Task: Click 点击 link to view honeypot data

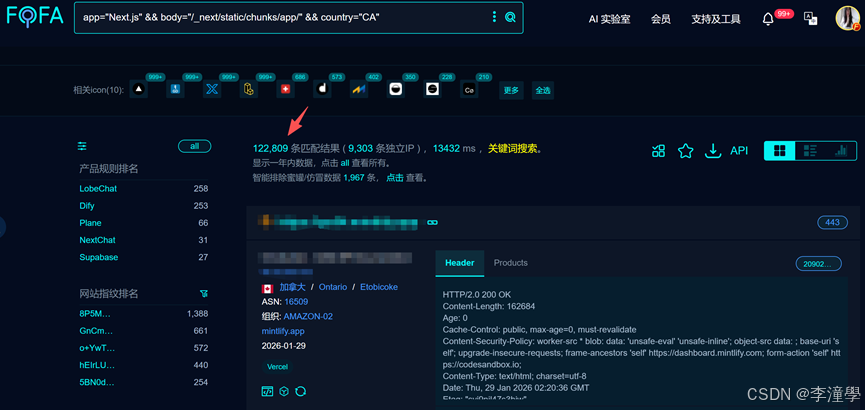Action: pos(394,178)
